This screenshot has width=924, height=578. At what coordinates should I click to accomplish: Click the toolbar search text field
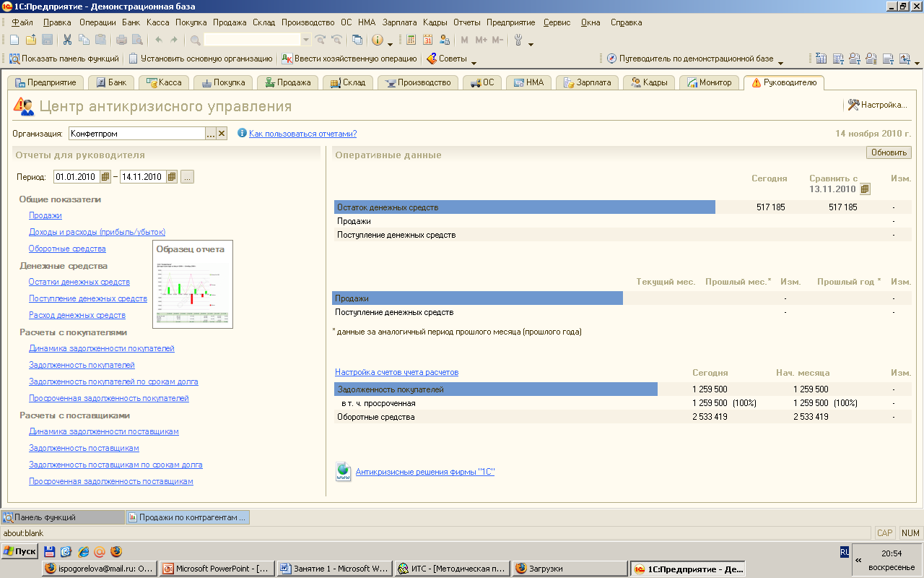[252, 40]
